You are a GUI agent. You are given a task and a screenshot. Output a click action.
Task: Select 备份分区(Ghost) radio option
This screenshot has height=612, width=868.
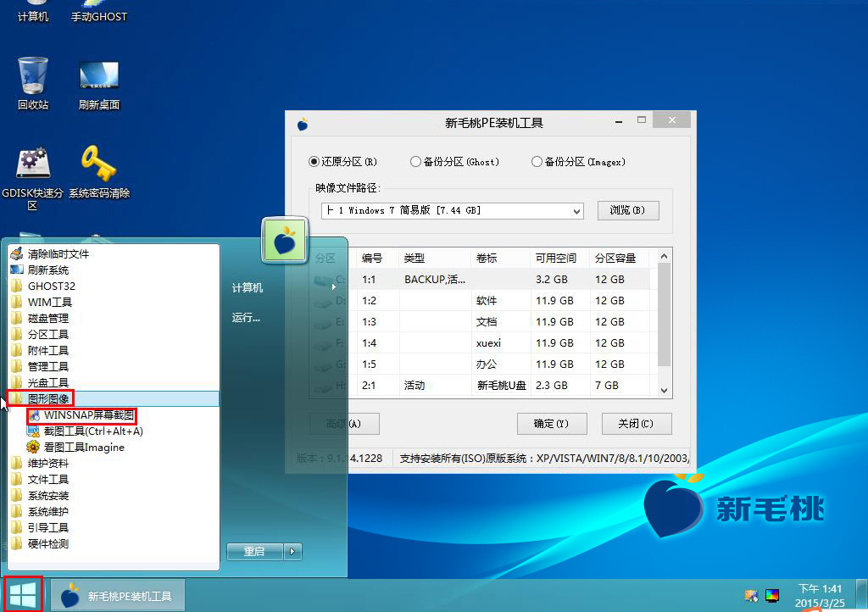click(454, 162)
